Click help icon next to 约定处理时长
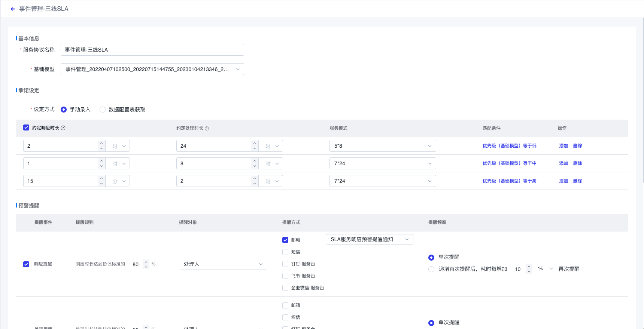Screen dimensions: 644x329 point(207,129)
